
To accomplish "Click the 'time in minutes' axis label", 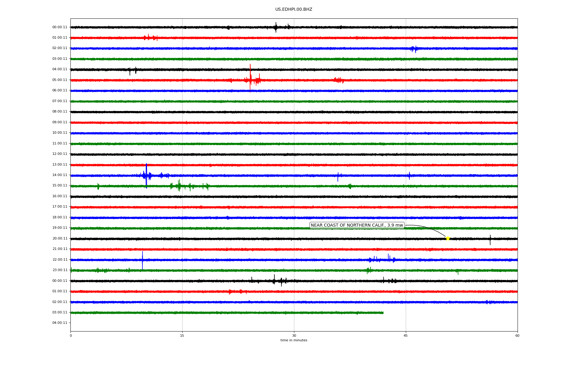I will click(294, 340).
